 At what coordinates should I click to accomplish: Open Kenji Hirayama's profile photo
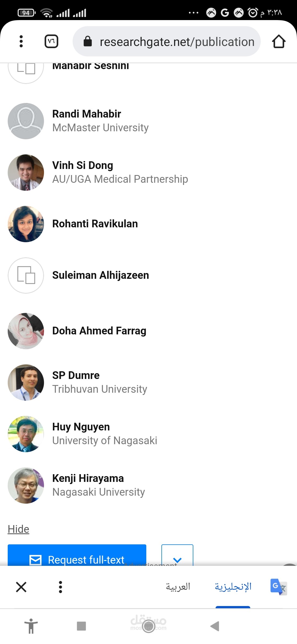[26, 485]
